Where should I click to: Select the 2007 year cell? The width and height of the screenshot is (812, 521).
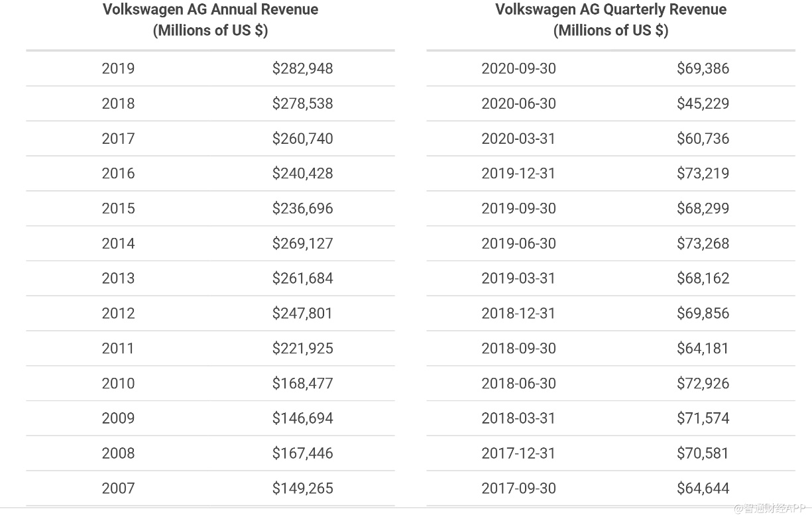click(x=118, y=489)
